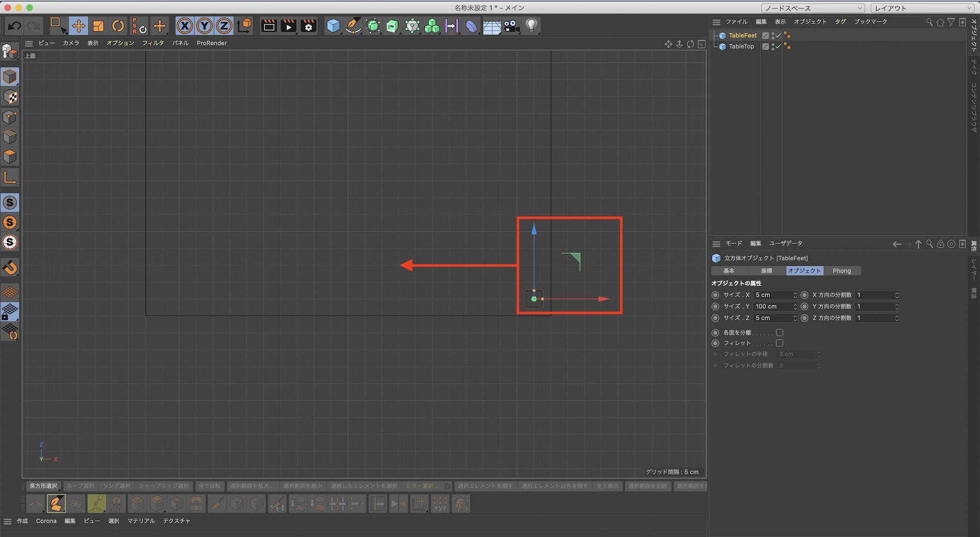Open the Render Settings clapperboard icon

[x=309, y=26]
